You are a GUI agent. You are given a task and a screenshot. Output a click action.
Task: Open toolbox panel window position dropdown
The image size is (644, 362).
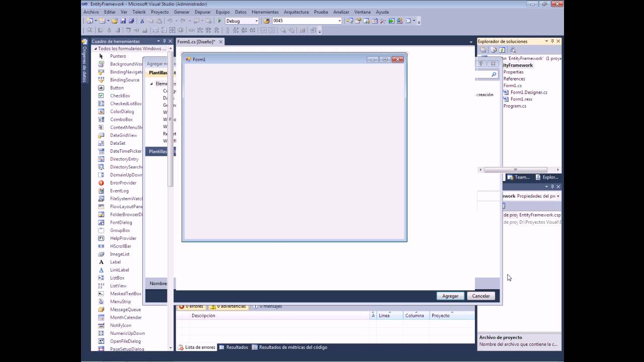tap(158, 41)
